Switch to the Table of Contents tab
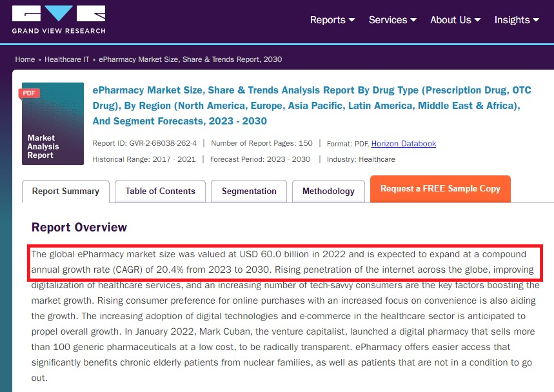 tap(159, 191)
